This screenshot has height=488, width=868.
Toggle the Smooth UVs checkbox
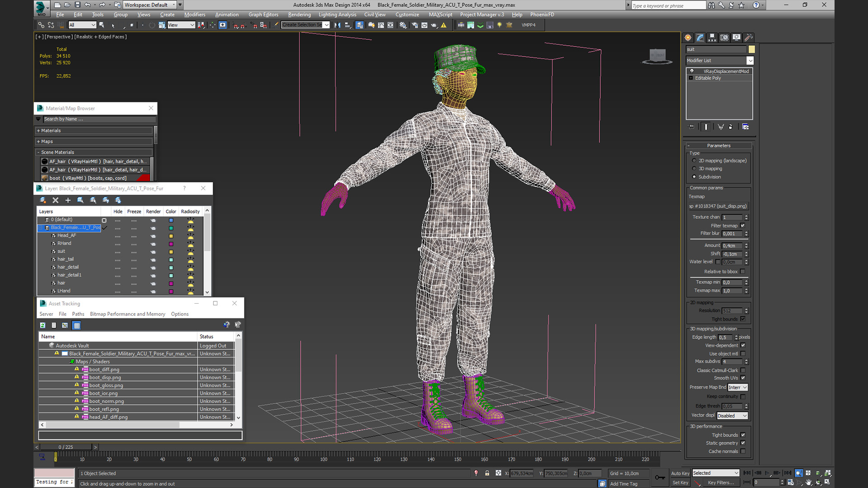(743, 378)
